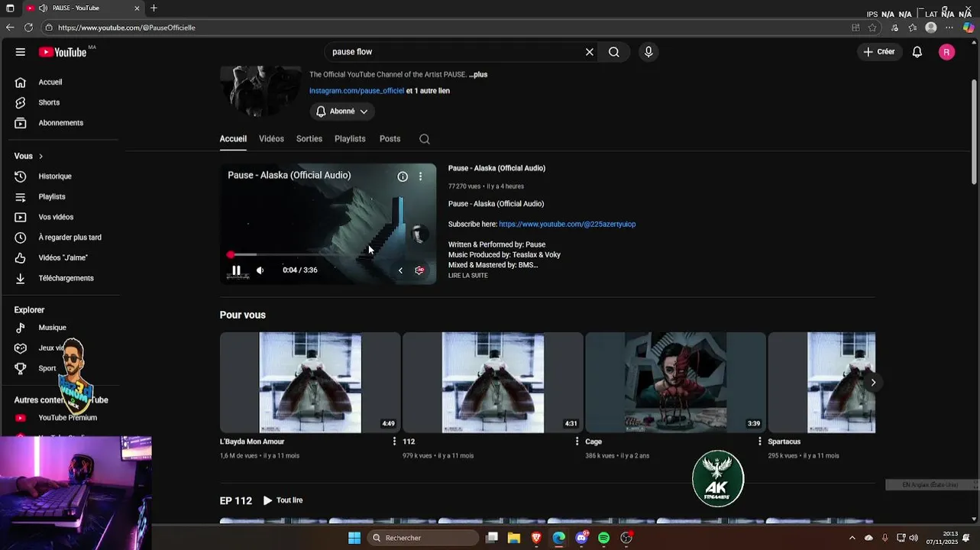Go to YouTube home via logo
This screenshot has width=980, height=550.
tap(63, 52)
